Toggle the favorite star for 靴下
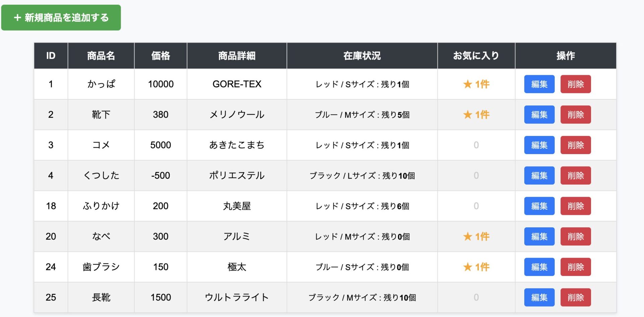The height and width of the screenshot is (317, 644). click(468, 115)
